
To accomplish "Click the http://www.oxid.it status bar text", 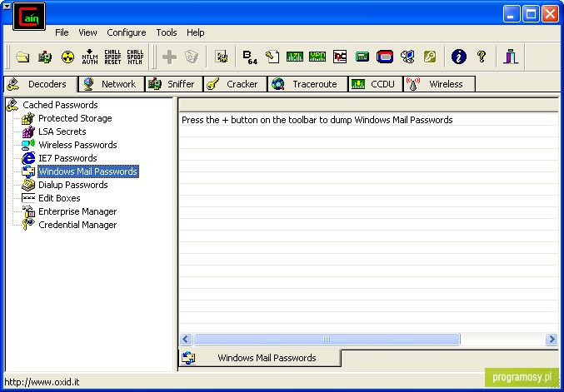I will [42, 381].
